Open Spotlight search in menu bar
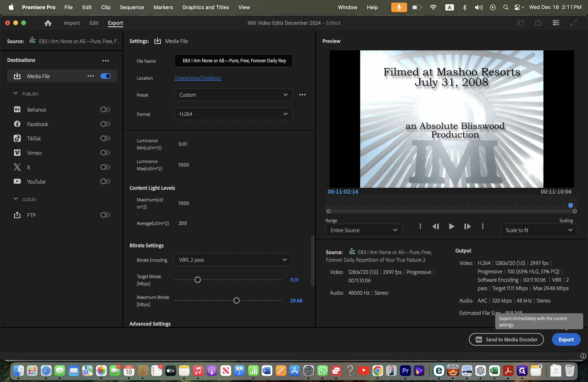The image size is (588, 382). (x=505, y=7)
